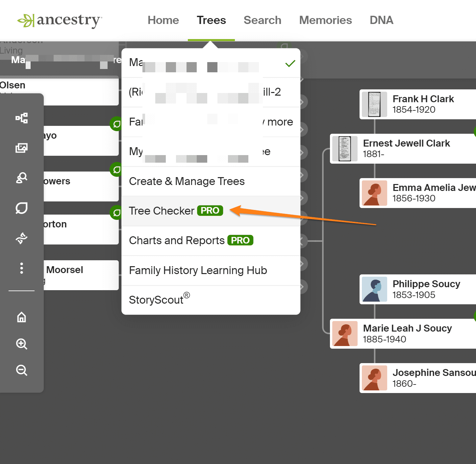Open Emma Amelia card dated 1856-1930
The width and height of the screenshot is (476, 464).
pos(418,193)
